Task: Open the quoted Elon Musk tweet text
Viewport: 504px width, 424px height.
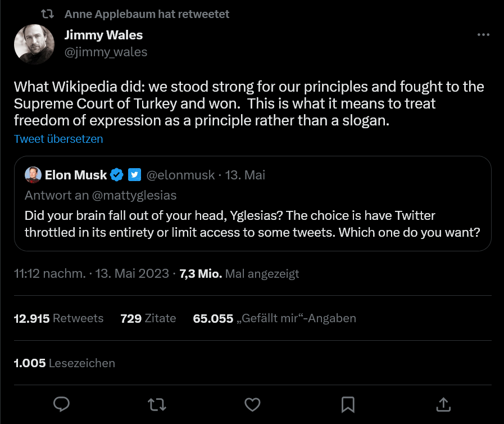Action: coord(252,224)
